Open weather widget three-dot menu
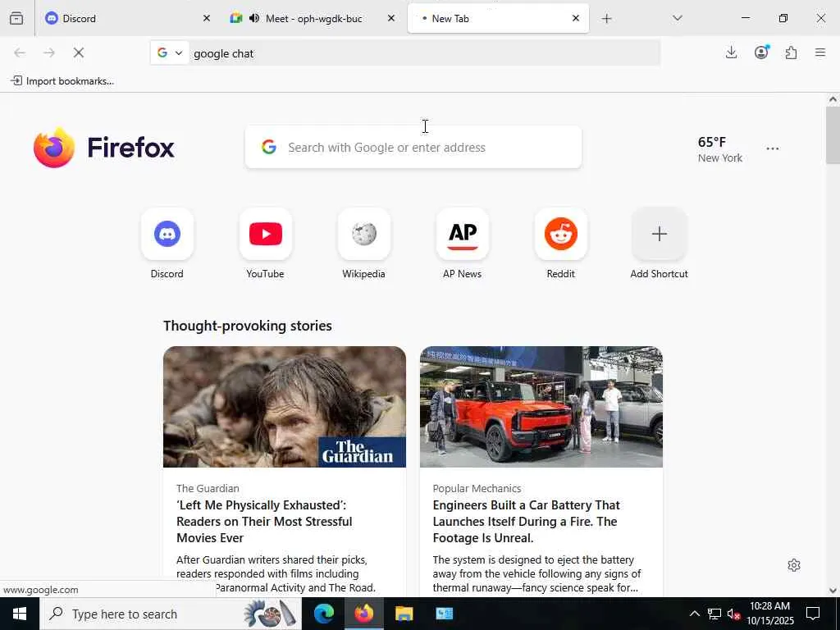 point(773,149)
